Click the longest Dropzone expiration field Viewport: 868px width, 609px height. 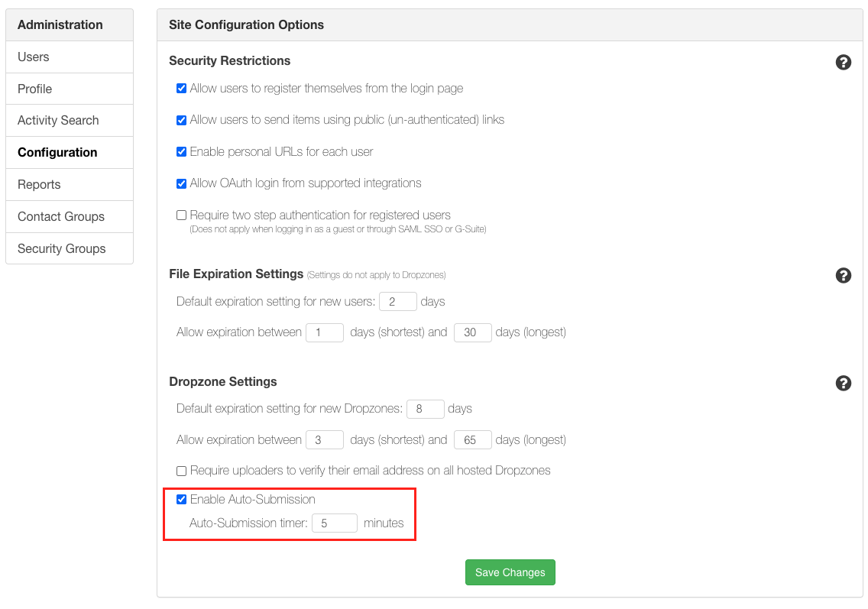tap(472, 439)
